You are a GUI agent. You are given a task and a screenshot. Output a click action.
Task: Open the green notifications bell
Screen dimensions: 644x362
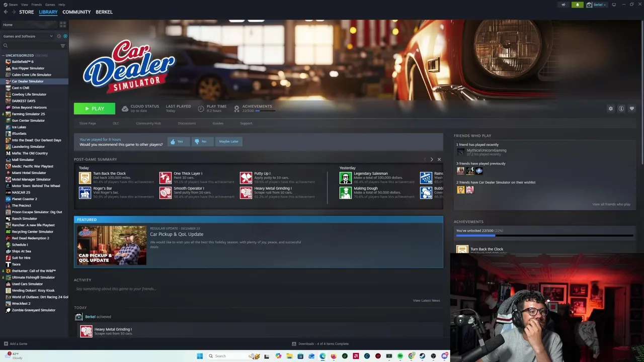point(577,5)
